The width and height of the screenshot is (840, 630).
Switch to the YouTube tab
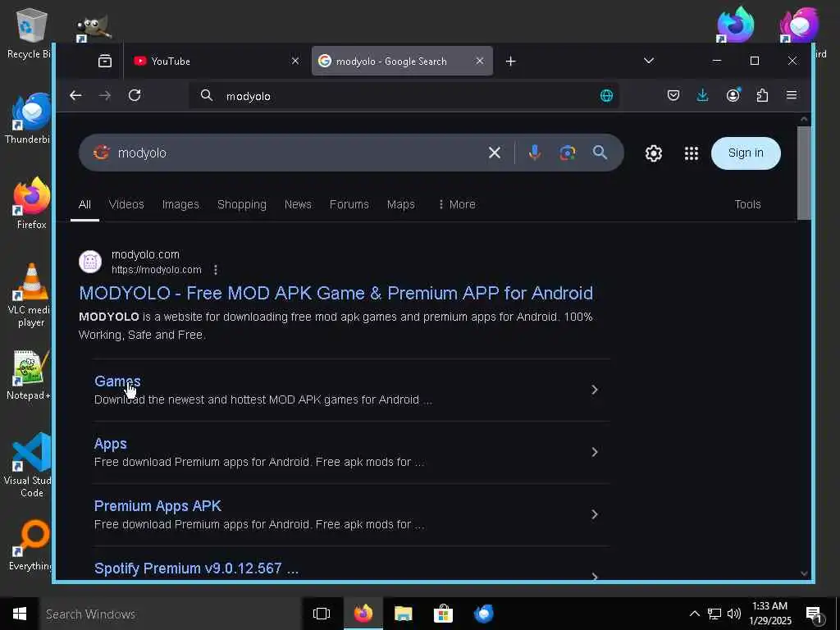coord(215,61)
